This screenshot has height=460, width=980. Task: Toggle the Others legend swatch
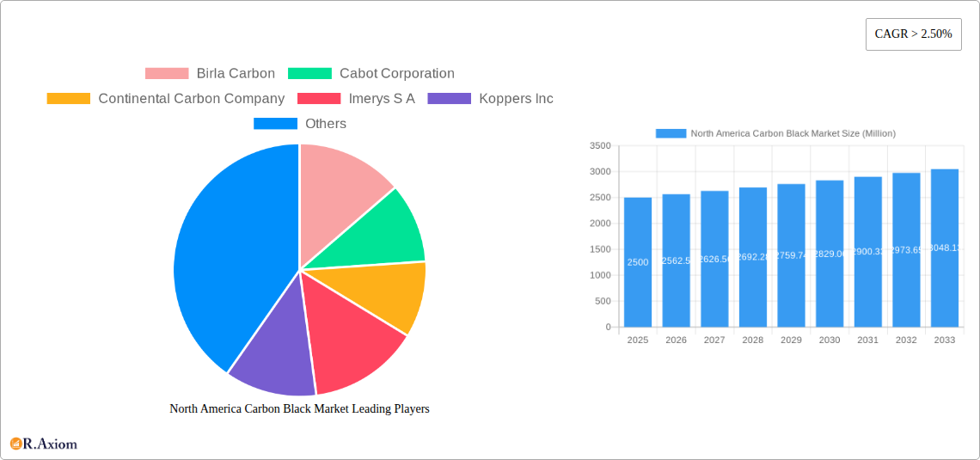275,124
